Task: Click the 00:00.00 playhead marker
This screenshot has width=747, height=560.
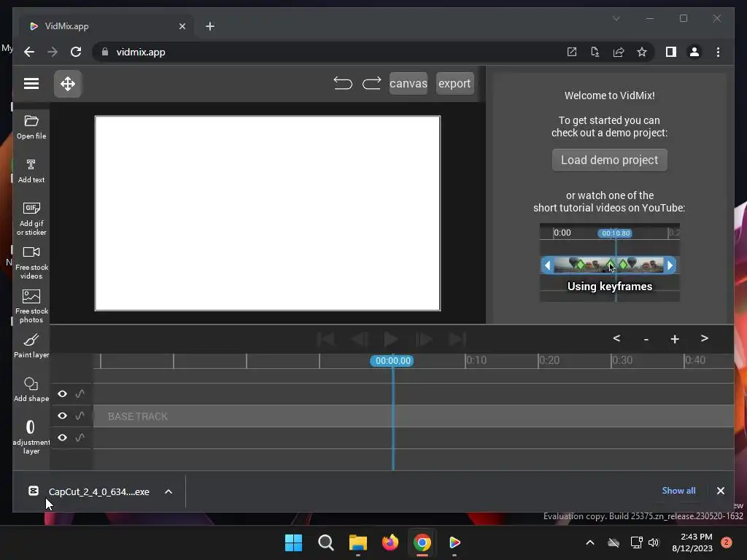Action: (392, 360)
